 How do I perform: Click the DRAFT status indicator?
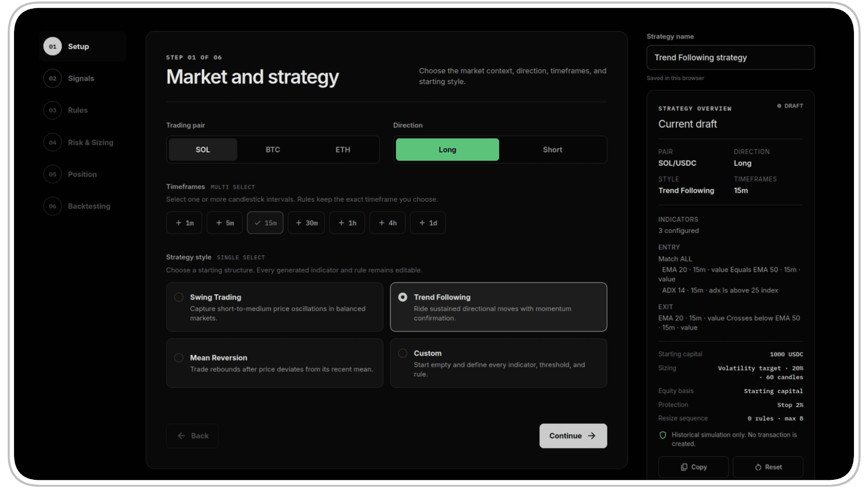790,106
